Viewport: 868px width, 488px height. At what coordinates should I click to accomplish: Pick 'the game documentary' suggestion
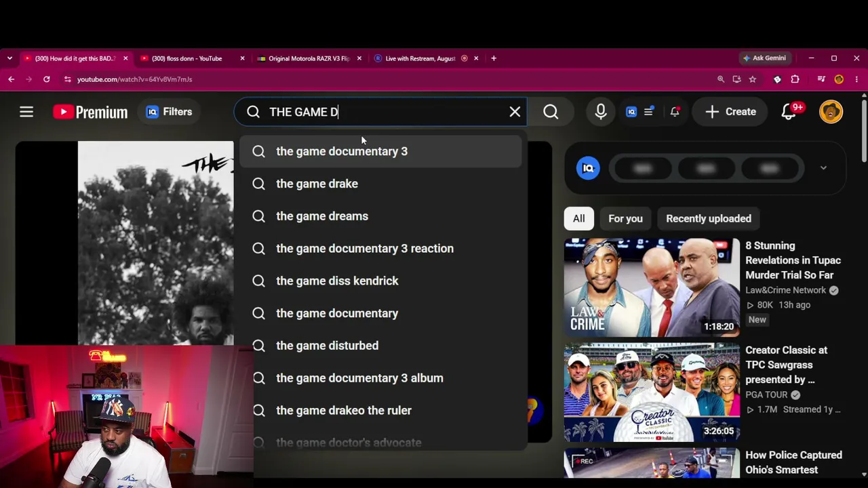381,313
